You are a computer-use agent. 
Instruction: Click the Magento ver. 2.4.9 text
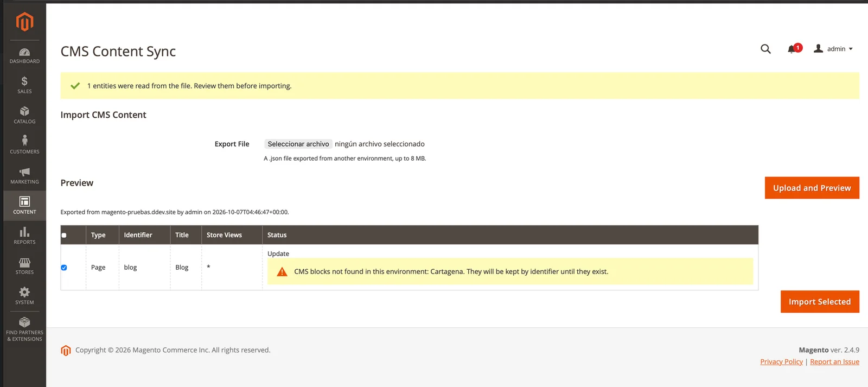tap(829, 350)
